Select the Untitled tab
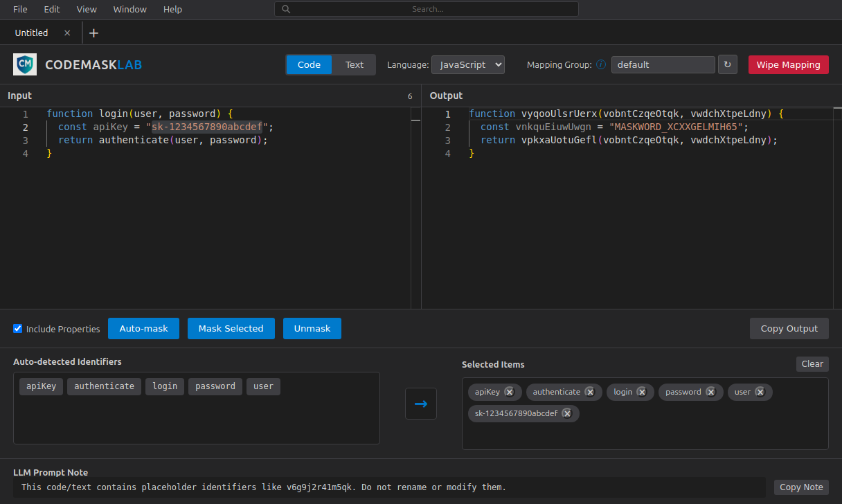This screenshot has height=504, width=842. [x=31, y=33]
